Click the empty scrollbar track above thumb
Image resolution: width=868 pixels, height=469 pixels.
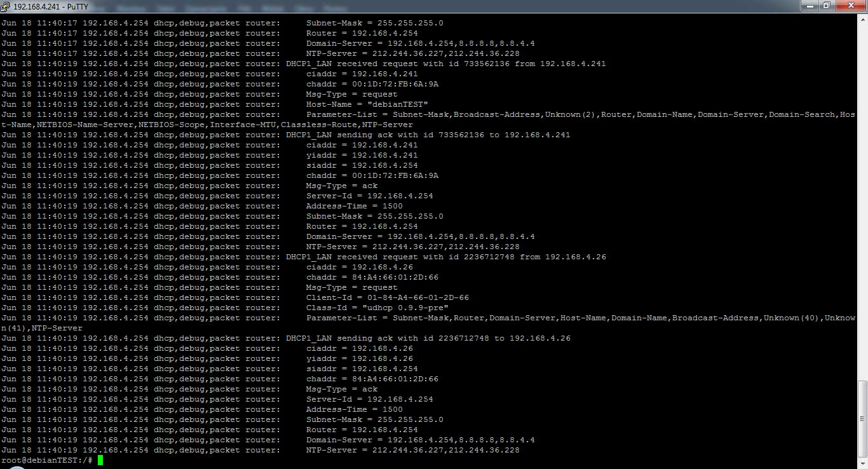tap(862, 191)
